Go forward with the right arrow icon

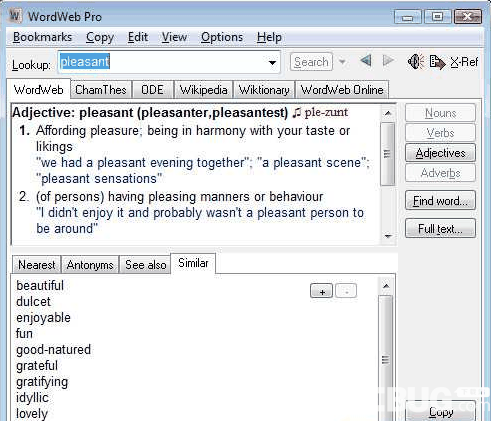[388, 61]
